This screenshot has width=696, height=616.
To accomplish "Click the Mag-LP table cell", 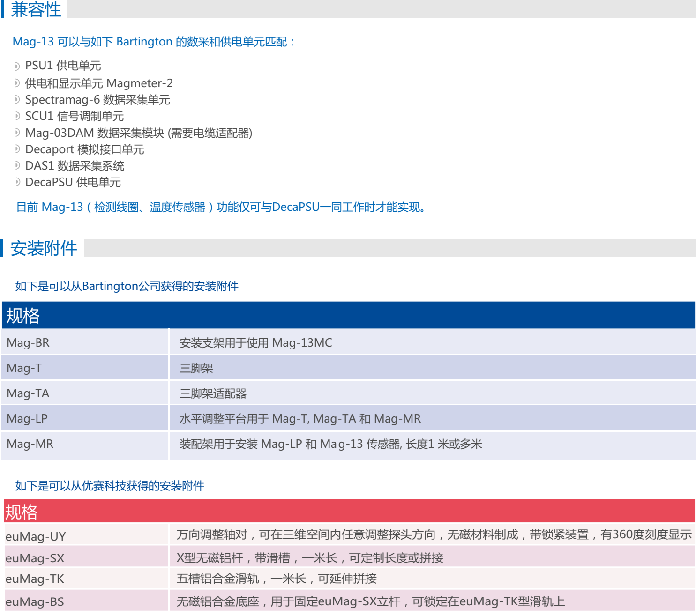I will [85, 419].
